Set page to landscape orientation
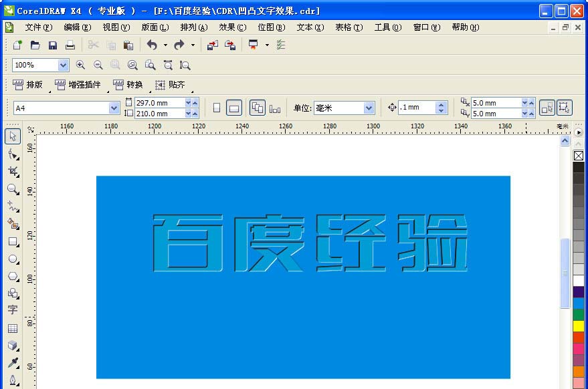The width and height of the screenshot is (588, 389). (x=234, y=108)
